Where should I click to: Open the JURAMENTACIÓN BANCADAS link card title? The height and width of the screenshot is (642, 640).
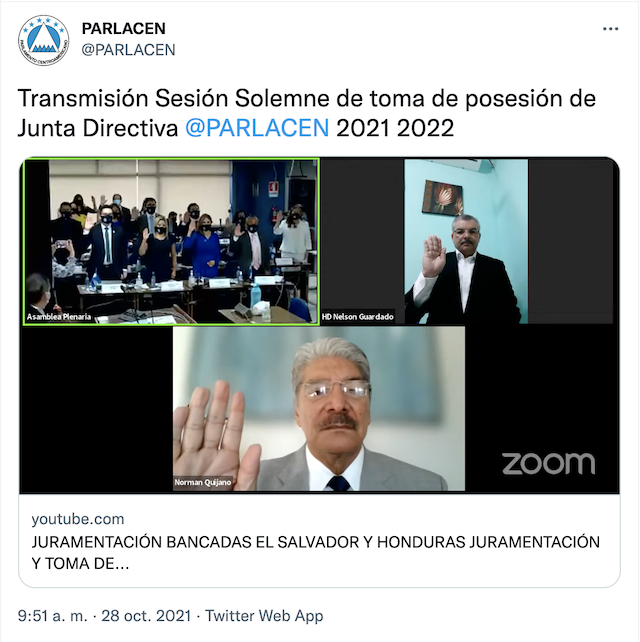tap(316, 553)
